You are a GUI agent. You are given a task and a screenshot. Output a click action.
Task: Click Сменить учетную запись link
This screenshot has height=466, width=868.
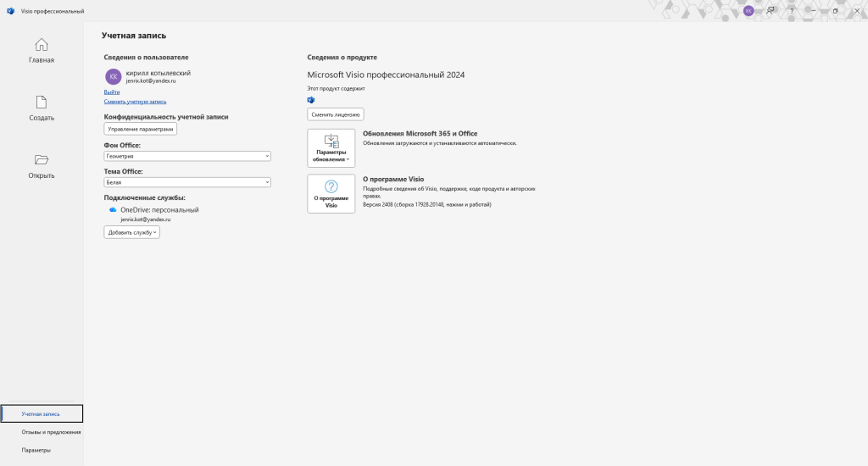pyautogui.click(x=135, y=102)
